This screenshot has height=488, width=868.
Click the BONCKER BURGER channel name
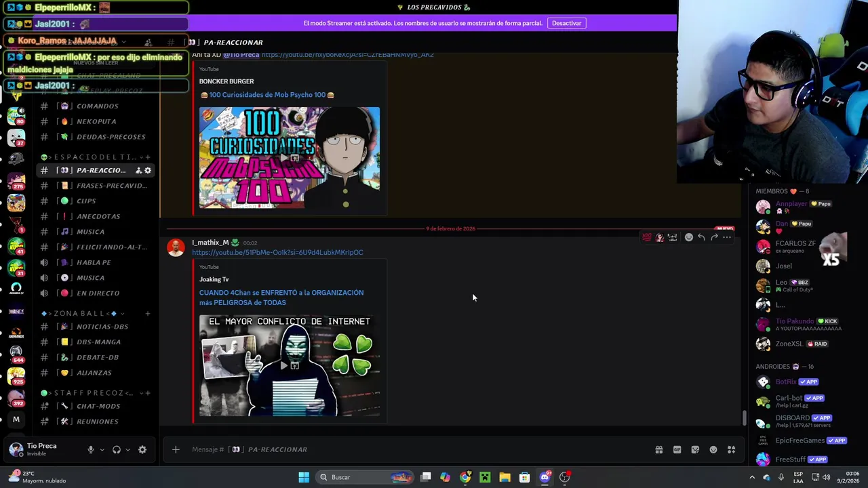pos(226,81)
